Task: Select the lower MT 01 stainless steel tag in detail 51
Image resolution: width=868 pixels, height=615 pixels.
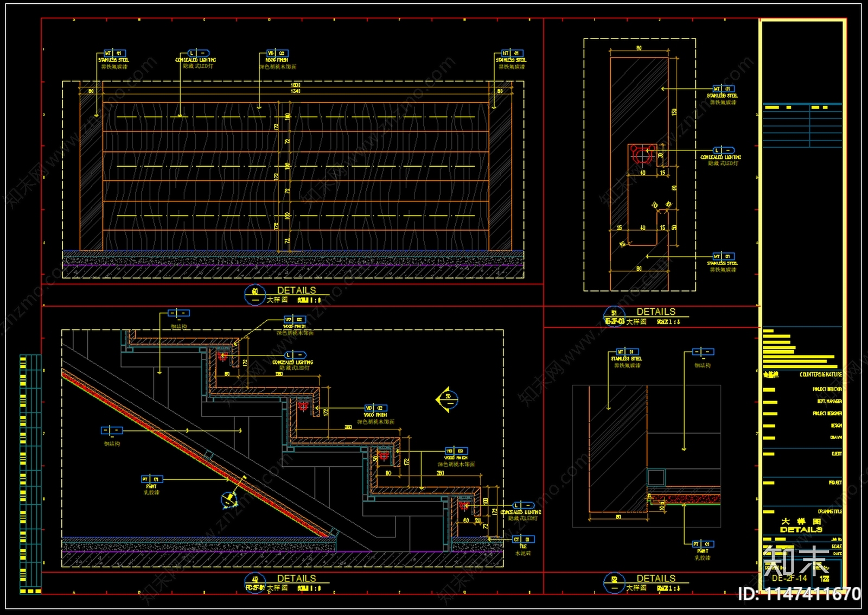Action: (723, 256)
